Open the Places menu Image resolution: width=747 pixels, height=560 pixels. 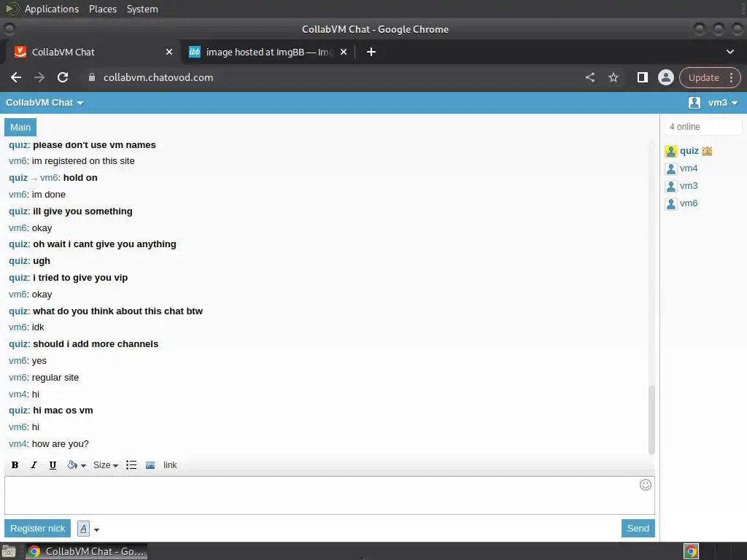coord(103,9)
